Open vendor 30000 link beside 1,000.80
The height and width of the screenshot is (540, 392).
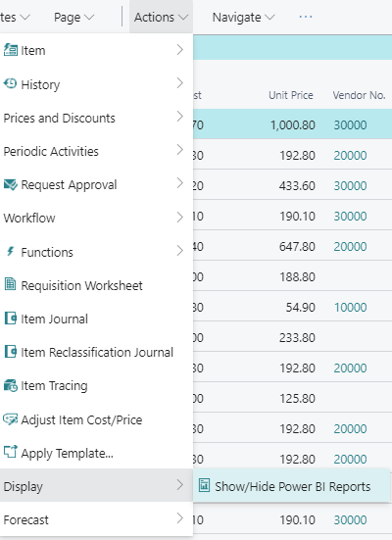tap(350, 125)
